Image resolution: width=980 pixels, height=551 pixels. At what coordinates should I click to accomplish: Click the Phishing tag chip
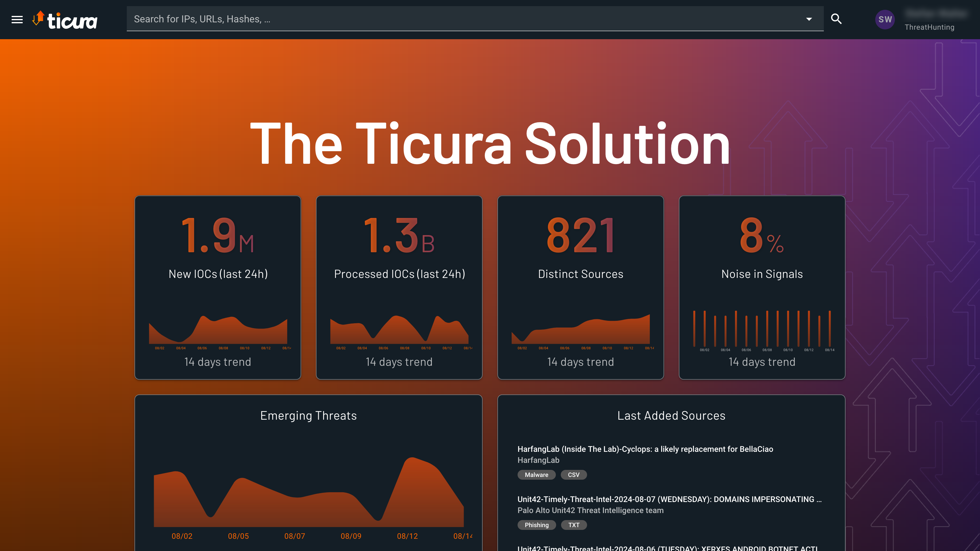[x=537, y=525]
